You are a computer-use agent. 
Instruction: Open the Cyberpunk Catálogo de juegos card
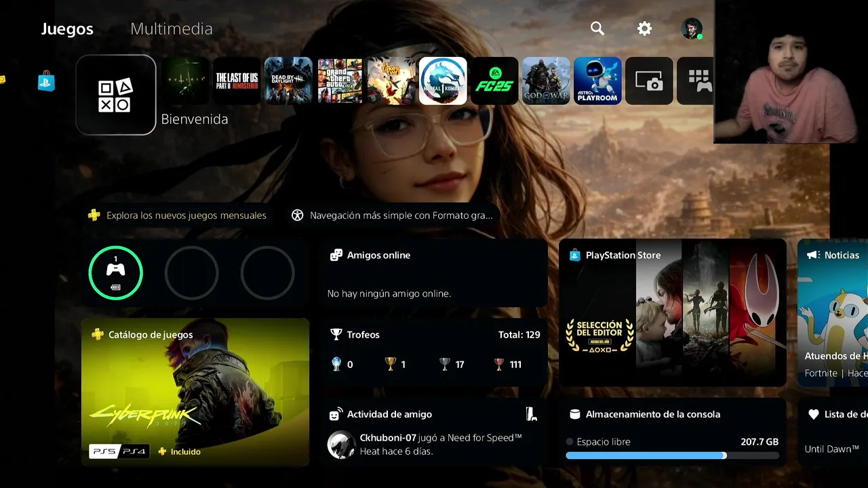pos(195,392)
